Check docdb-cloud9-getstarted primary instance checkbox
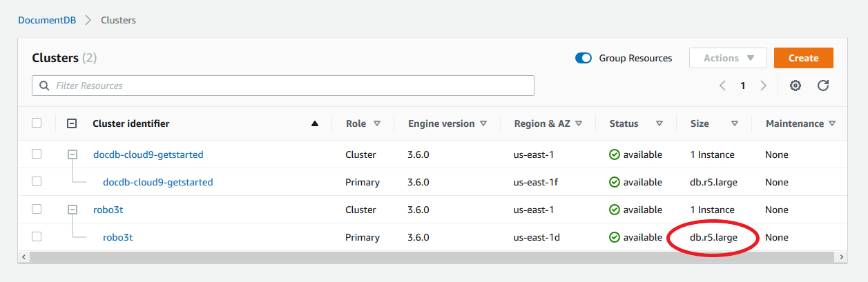868x282 pixels. click(37, 181)
